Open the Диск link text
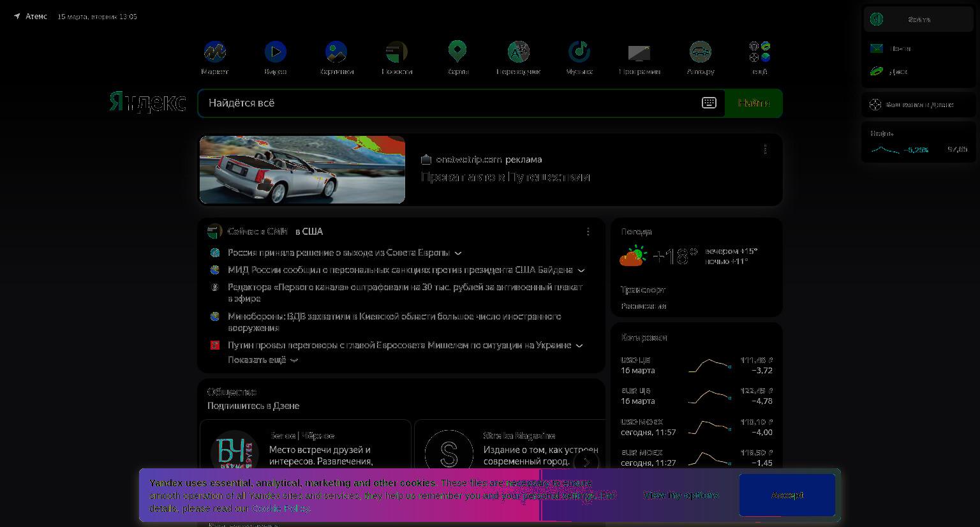The width and height of the screenshot is (980, 527). click(898, 72)
